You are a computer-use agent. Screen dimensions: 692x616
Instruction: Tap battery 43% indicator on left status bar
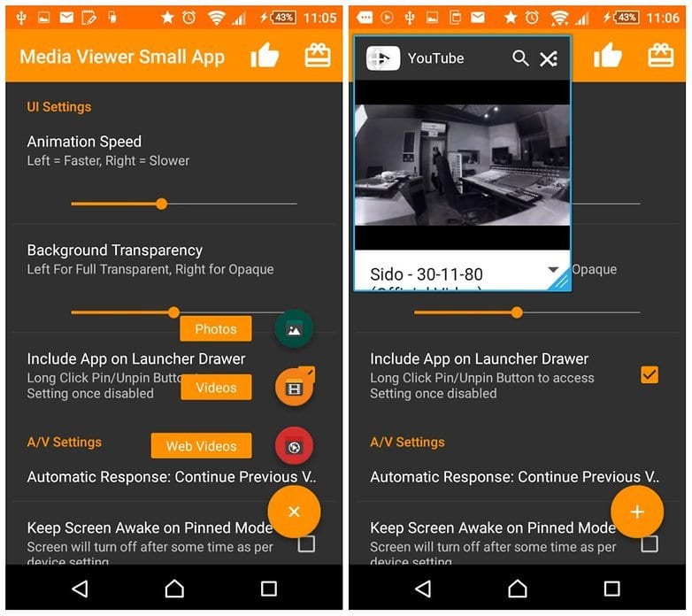point(284,18)
